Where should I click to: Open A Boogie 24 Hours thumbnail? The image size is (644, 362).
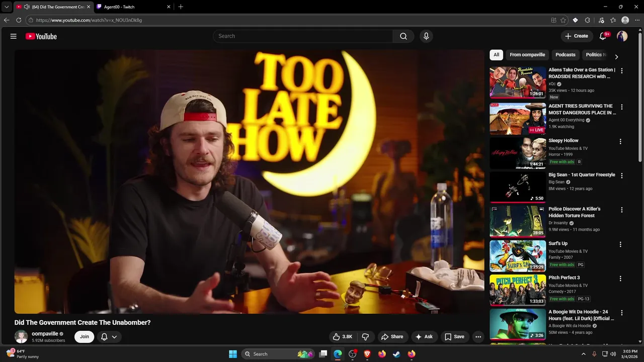pyautogui.click(x=518, y=324)
